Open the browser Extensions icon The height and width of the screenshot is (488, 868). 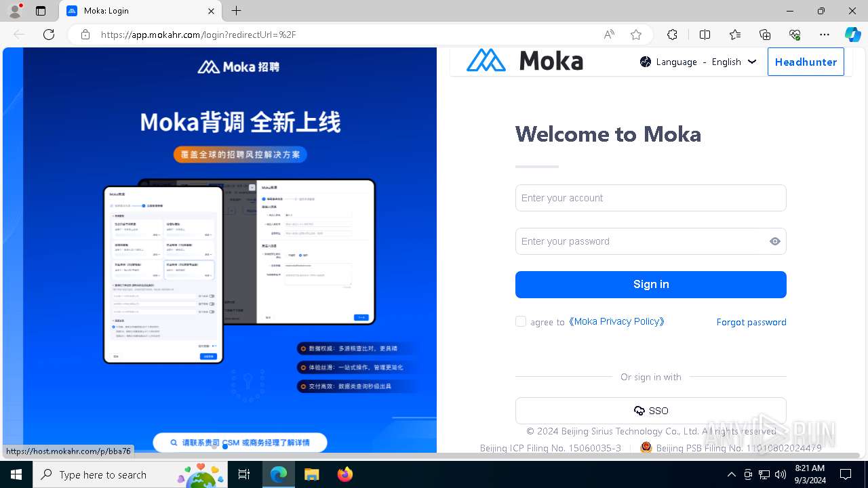[672, 35]
